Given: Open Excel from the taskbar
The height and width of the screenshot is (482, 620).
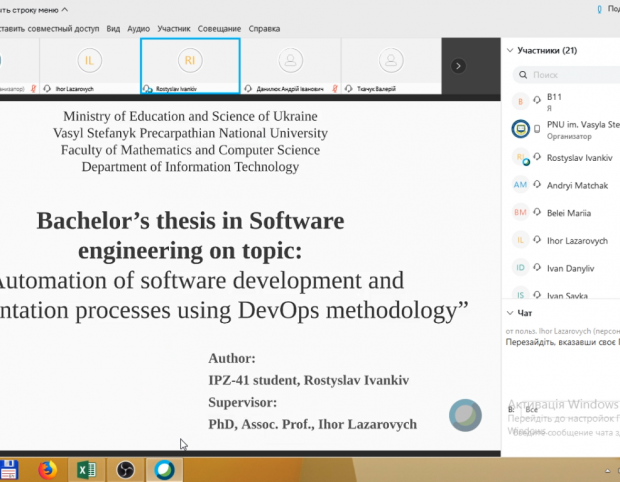Looking at the screenshot, I should pos(86,469).
